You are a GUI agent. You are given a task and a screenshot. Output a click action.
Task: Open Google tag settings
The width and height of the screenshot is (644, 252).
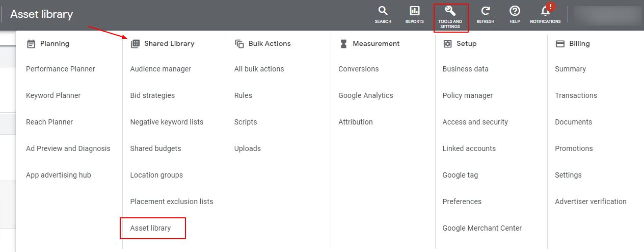461,175
